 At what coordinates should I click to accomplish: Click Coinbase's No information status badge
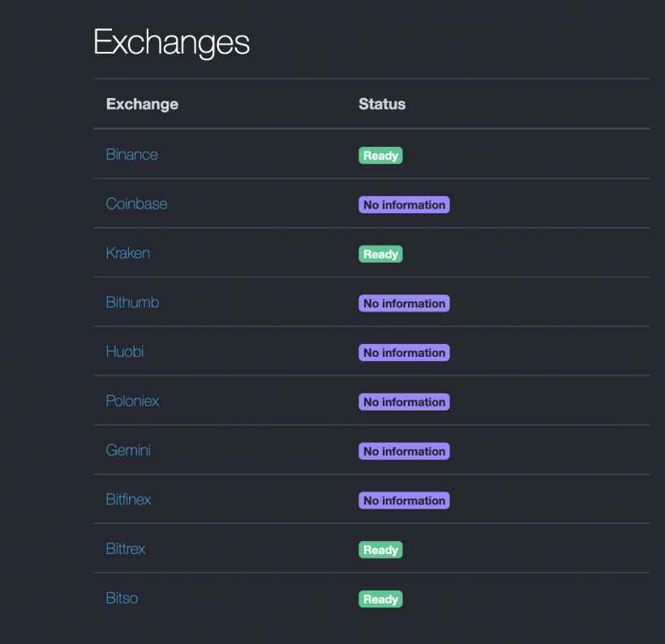404,204
